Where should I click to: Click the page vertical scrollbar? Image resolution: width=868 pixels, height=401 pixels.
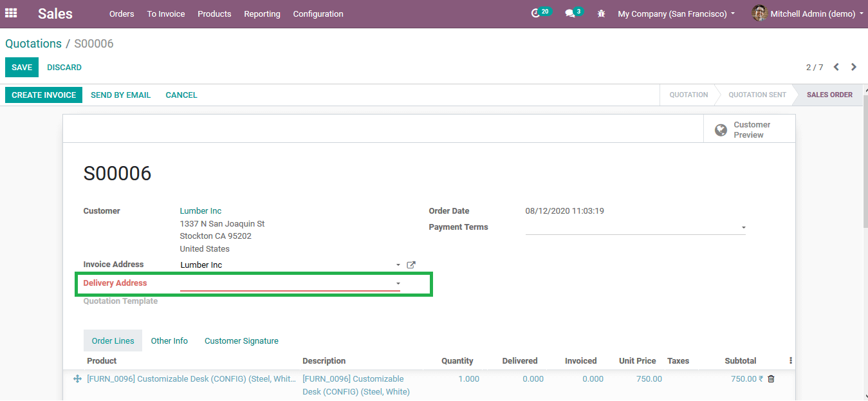[865, 161]
